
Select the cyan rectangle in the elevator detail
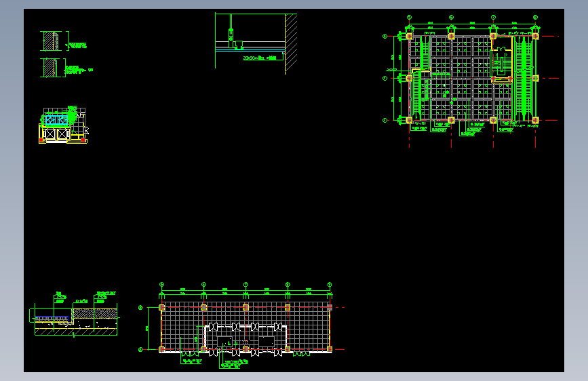pos(56,121)
